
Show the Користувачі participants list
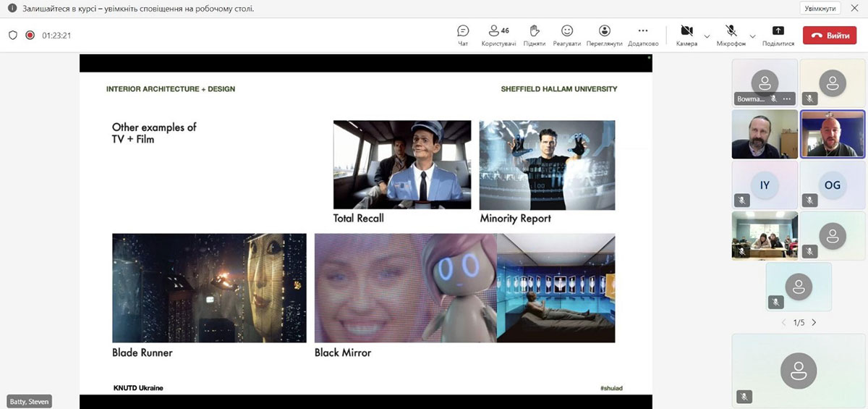pyautogui.click(x=498, y=35)
